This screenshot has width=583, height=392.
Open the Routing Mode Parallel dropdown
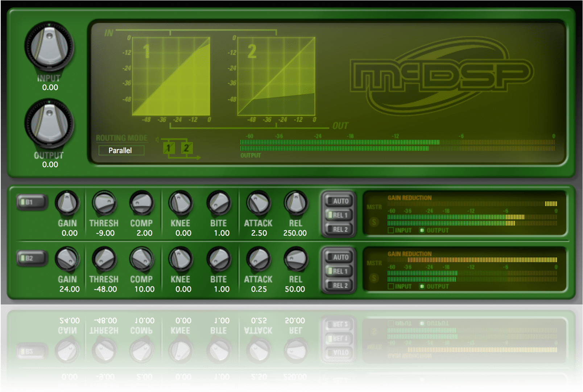pos(121,150)
